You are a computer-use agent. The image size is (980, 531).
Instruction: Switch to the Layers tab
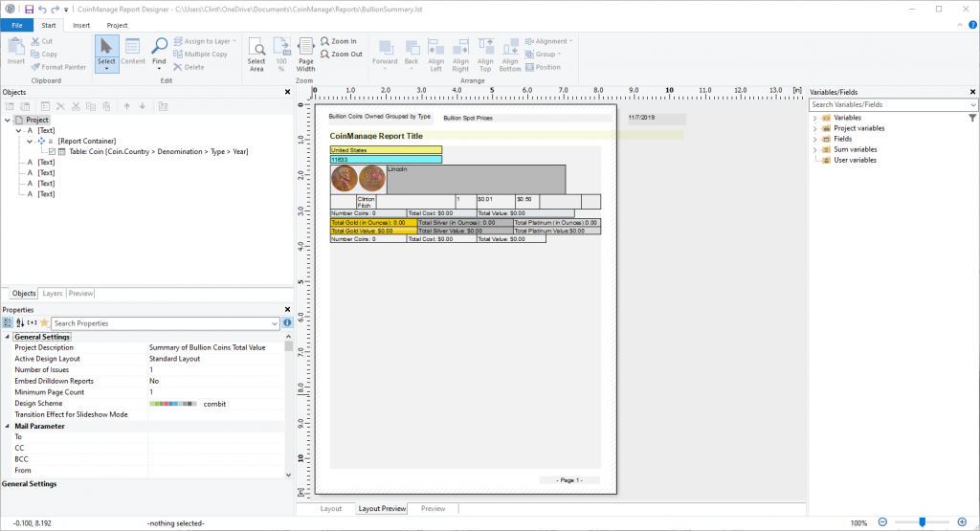click(x=53, y=294)
